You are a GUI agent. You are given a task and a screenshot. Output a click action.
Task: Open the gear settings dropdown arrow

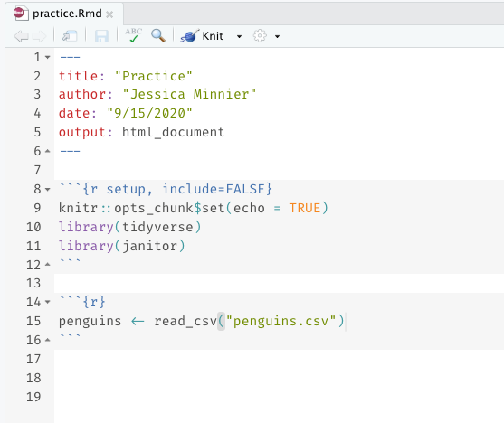(x=277, y=37)
